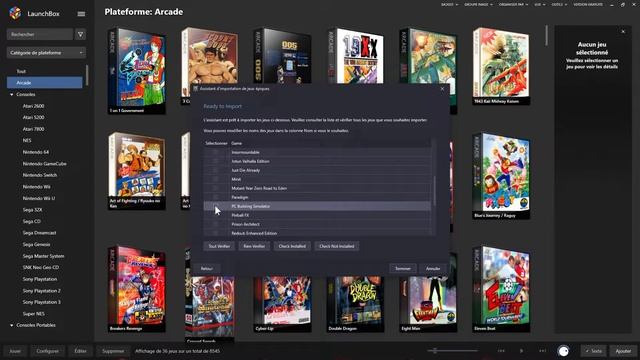Viewport: 640px width, 360px height.
Task: Toggle checkbox for Prison Architect
Action: [x=215, y=224]
